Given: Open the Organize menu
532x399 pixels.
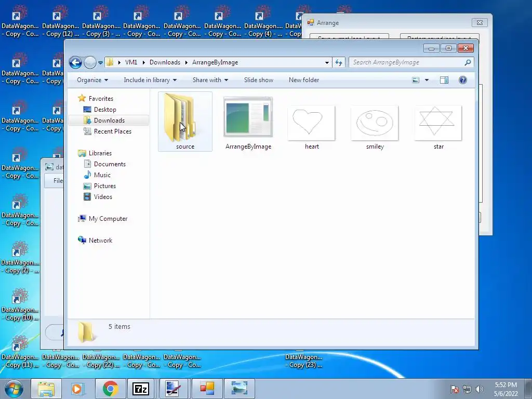Looking at the screenshot, I should tap(92, 80).
